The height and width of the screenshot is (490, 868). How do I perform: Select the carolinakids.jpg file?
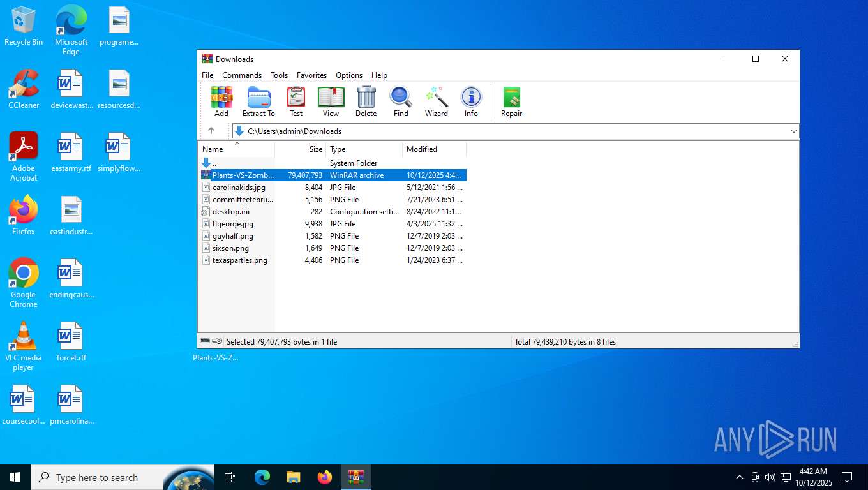[x=239, y=188]
